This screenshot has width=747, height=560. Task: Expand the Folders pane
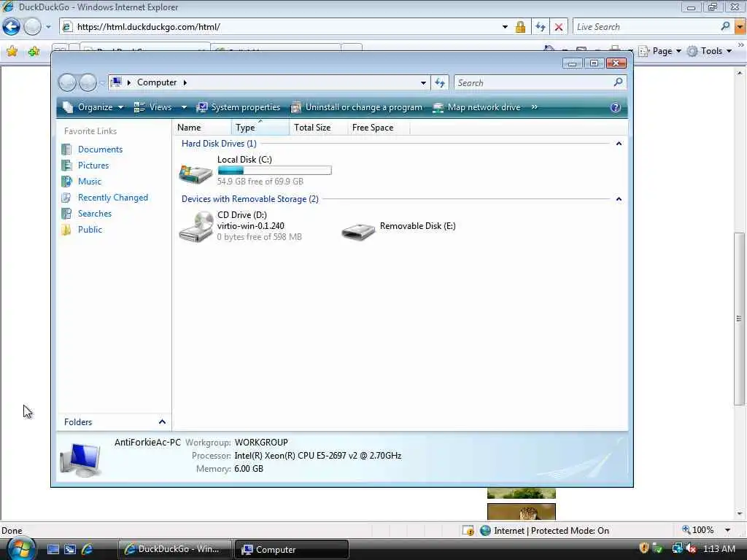pos(162,422)
